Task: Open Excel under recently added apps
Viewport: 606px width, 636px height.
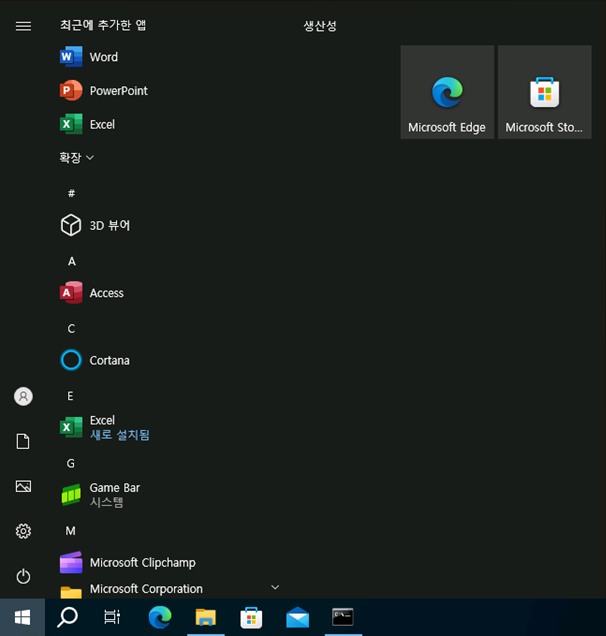Action: point(170,124)
